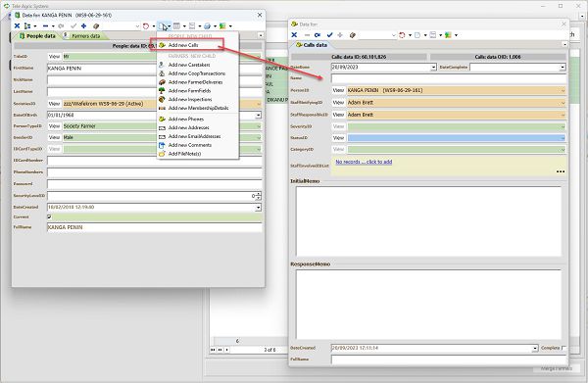Image resolution: width=588 pixels, height=383 pixels.
Task: Click the blue checkmark save icon in the Calls window toolbar
Action: click(x=329, y=35)
